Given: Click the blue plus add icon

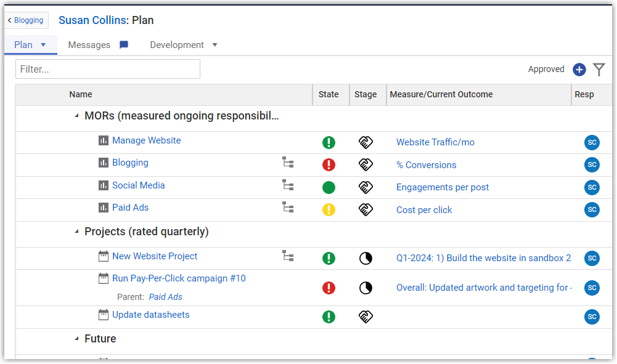Looking at the screenshot, I should tap(579, 70).
